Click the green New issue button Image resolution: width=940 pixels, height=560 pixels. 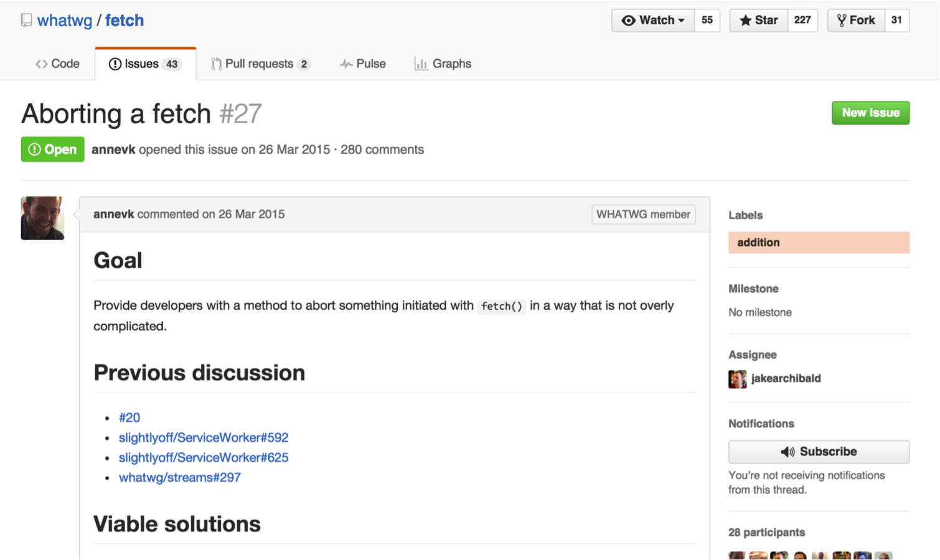point(870,113)
